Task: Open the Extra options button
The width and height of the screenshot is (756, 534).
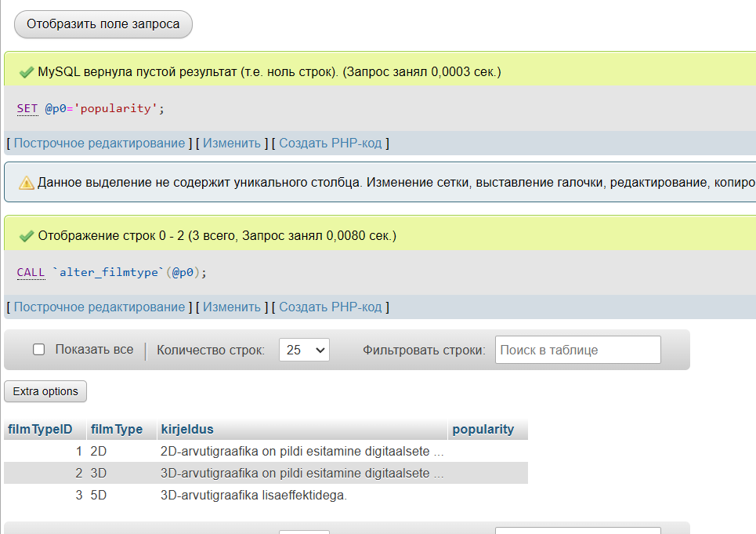Action: point(45,391)
